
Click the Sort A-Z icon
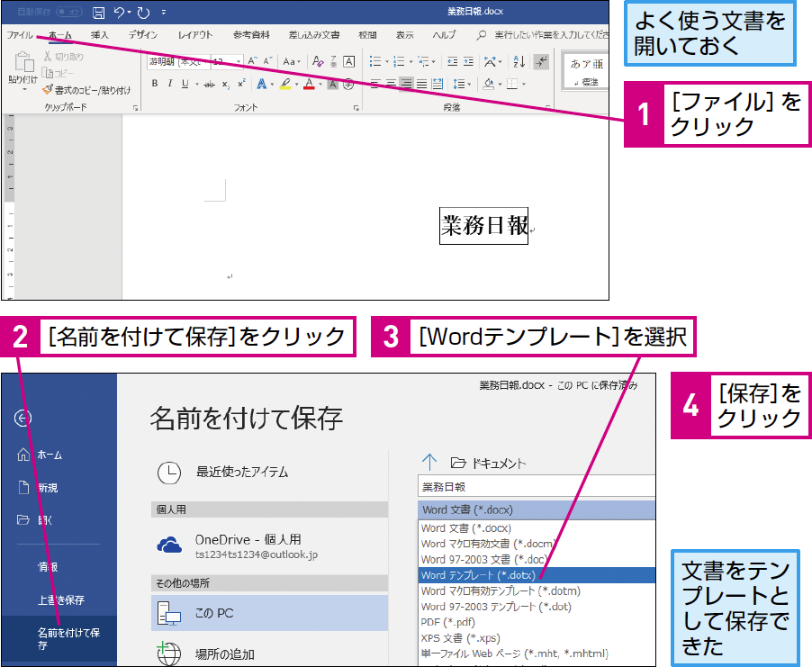pos(519,61)
